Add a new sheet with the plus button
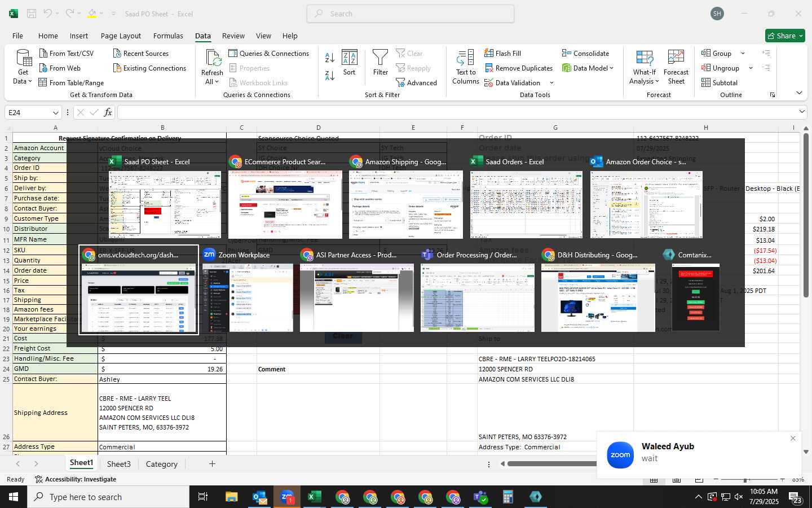 coord(212,464)
